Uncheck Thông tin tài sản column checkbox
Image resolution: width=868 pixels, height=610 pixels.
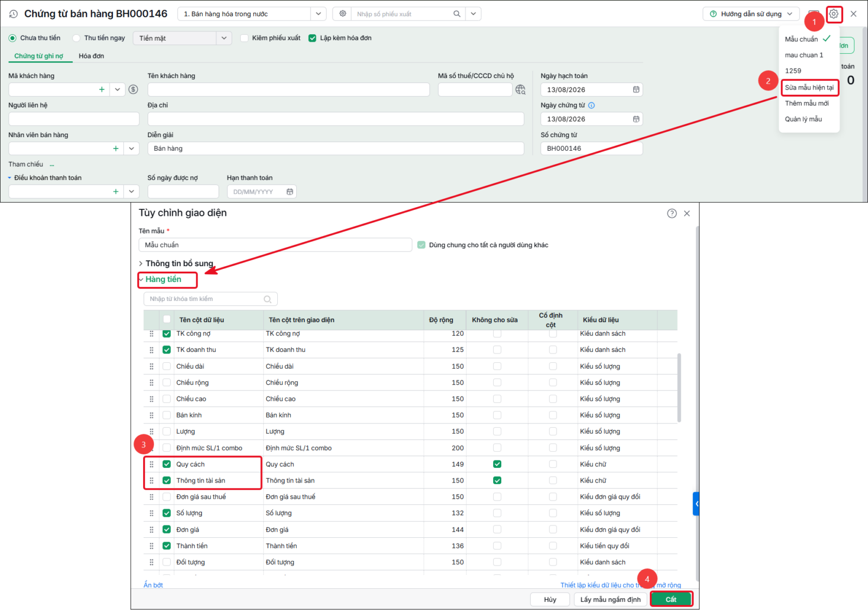tap(167, 480)
